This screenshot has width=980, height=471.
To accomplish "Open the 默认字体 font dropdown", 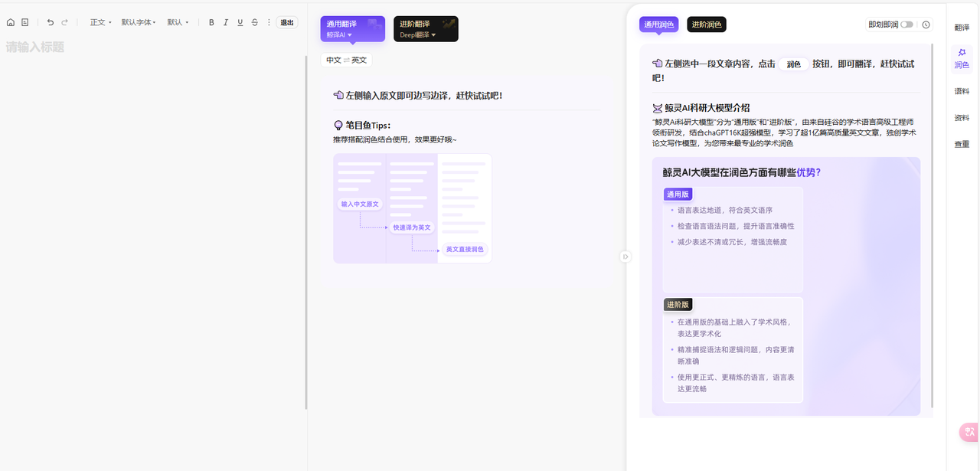I will point(139,22).
